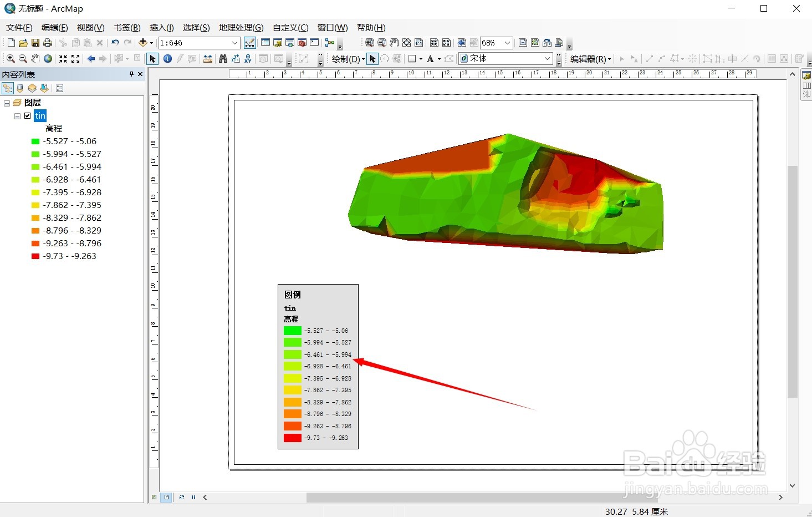This screenshot has height=517, width=812.
Task: Open the 文件(F) menu
Action: [19, 27]
